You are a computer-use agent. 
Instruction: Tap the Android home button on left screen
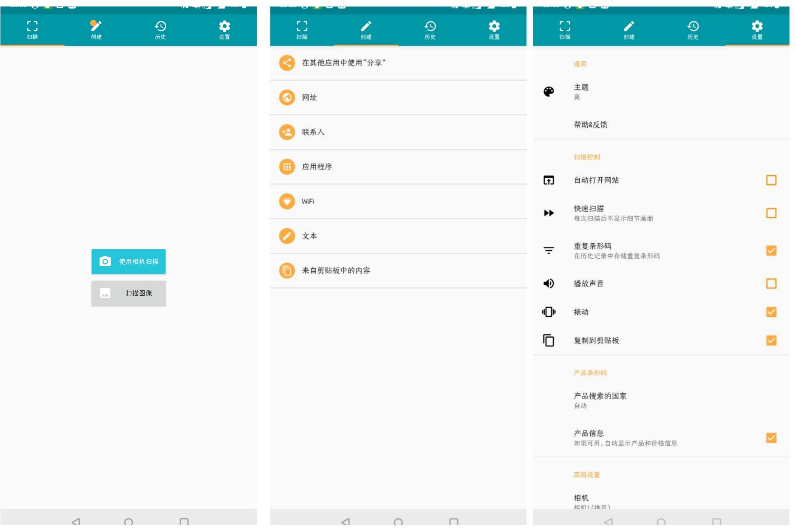128,521
